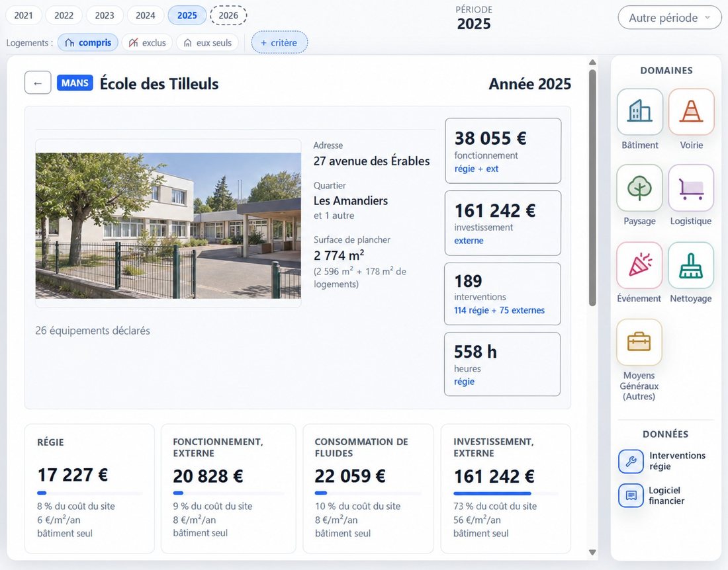Click the régie + ext link
This screenshot has height=570, width=728.
click(x=476, y=169)
